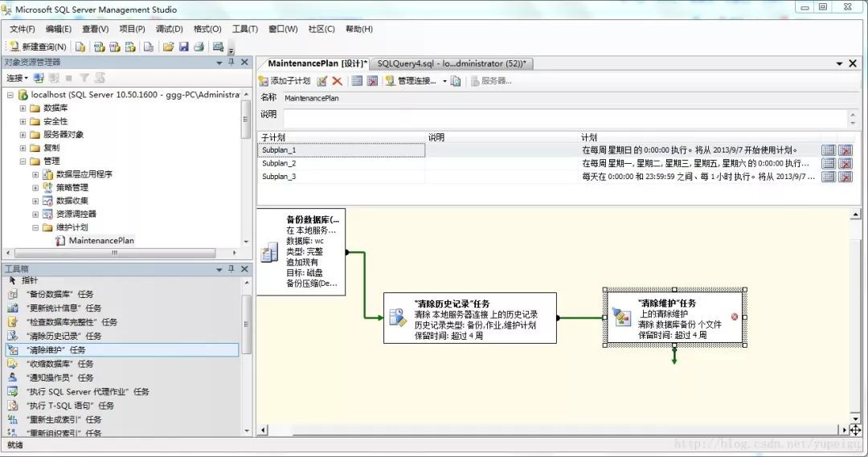Click the "清除历史记录" task box on canvas
Viewport: 868px width, 457px height.
click(469, 318)
